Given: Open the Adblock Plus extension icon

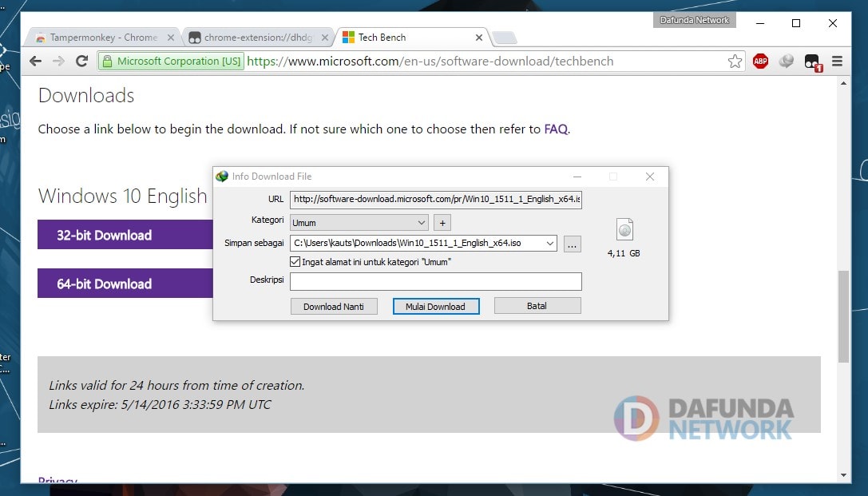Looking at the screenshot, I should (x=760, y=62).
